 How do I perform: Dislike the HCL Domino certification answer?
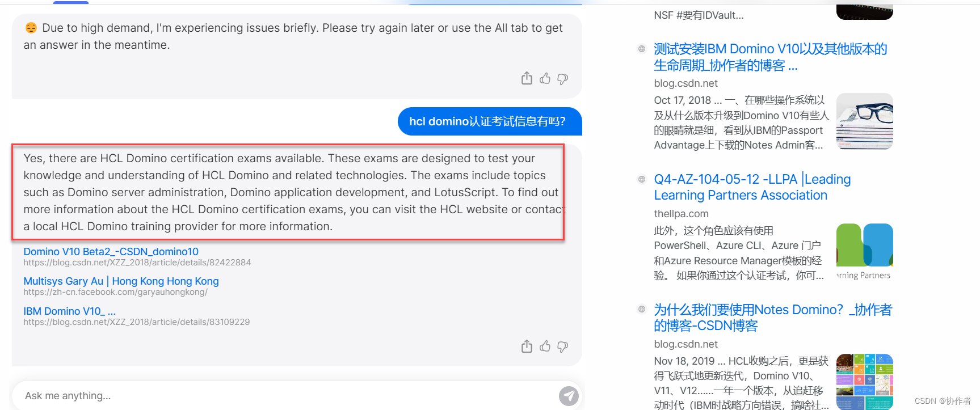tap(562, 346)
